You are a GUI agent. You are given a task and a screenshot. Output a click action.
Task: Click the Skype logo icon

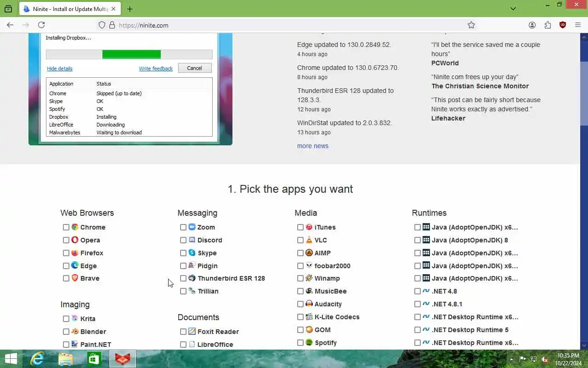pos(192,253)
